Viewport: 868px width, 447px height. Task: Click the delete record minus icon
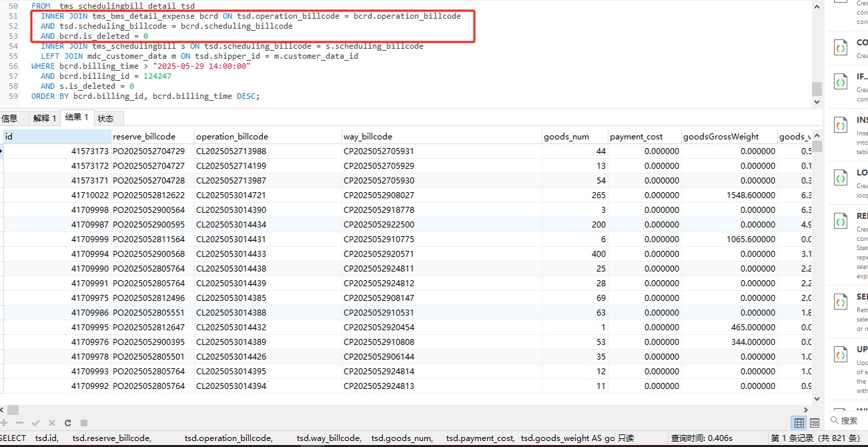pos(20,422)
